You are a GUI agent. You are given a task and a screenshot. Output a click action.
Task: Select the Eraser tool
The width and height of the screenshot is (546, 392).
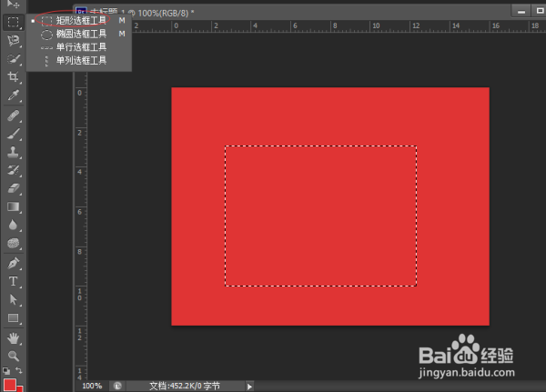click(14, 188)
